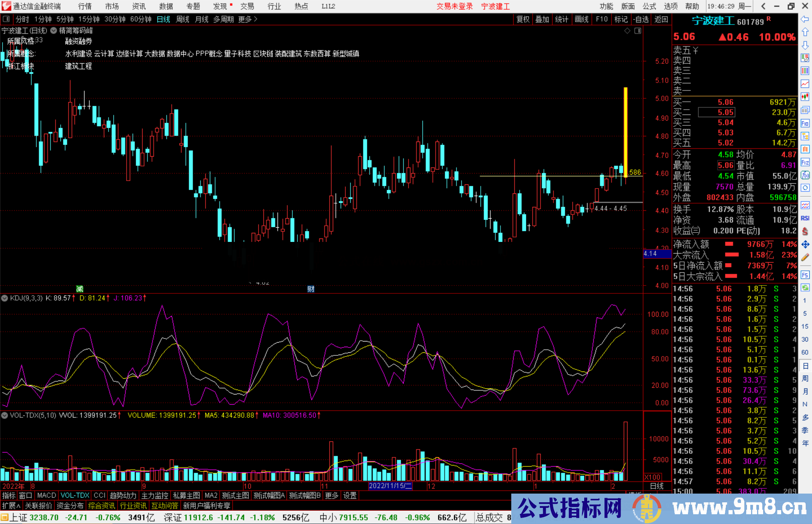Click the f(x) formula icon in sidebar
Viewport: 812px width, 524px height.
click(805, 175)
